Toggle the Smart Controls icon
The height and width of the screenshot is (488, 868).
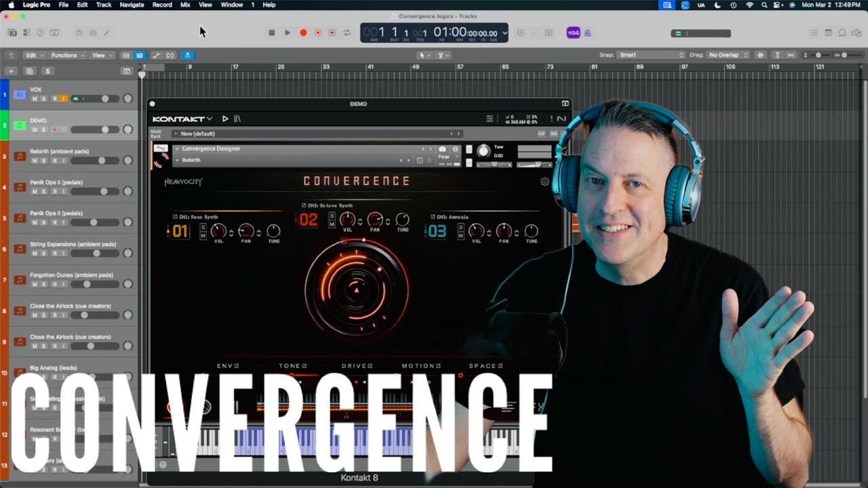point(79,33)
